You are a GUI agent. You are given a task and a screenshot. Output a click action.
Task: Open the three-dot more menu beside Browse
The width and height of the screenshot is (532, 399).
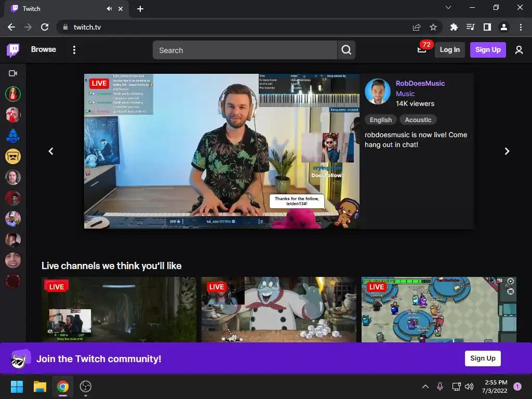pos(74,50)
